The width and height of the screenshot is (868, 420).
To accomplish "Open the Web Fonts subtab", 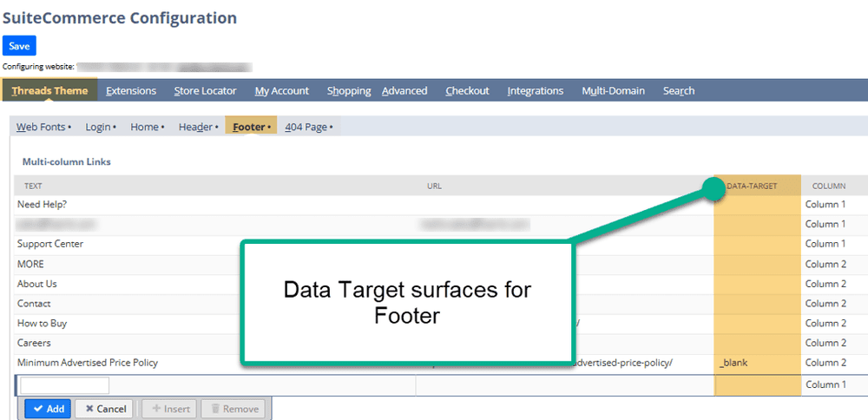I will pyautogui.click(x=43, y=128).
